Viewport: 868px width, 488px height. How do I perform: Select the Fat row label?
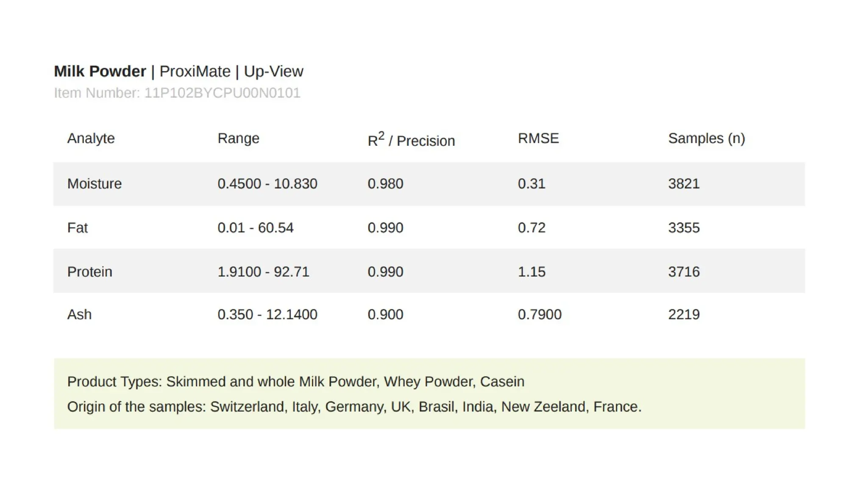click(x=77, y=228)
